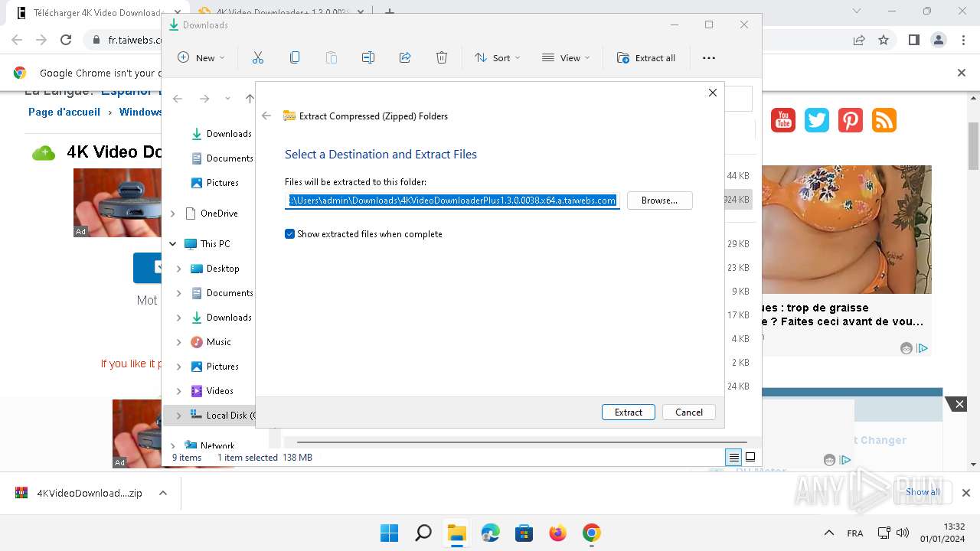
Task: Click the Rename icon in Explorer toolbar
Action: 368,57
